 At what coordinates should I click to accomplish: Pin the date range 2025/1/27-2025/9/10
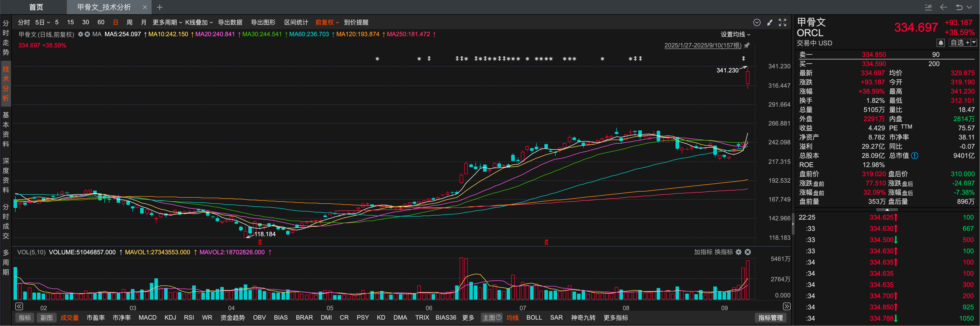pyautogui.click(x=747, y=45)
